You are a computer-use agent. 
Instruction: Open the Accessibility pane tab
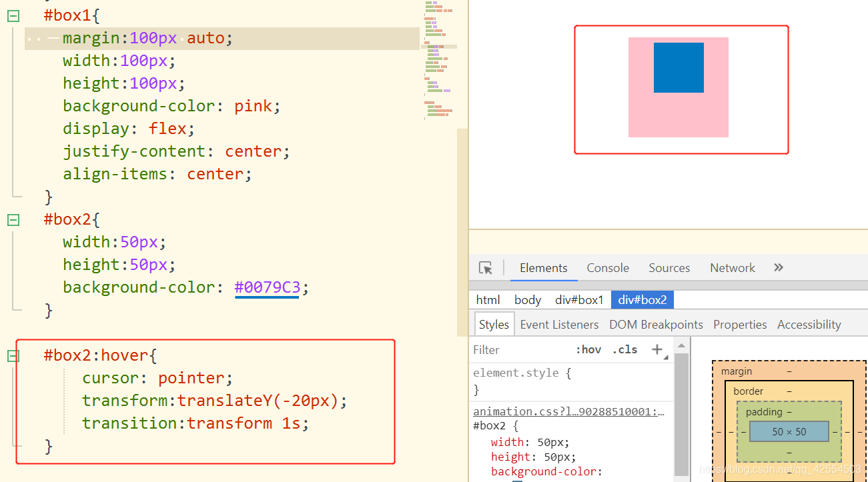[x=809, y=325]
